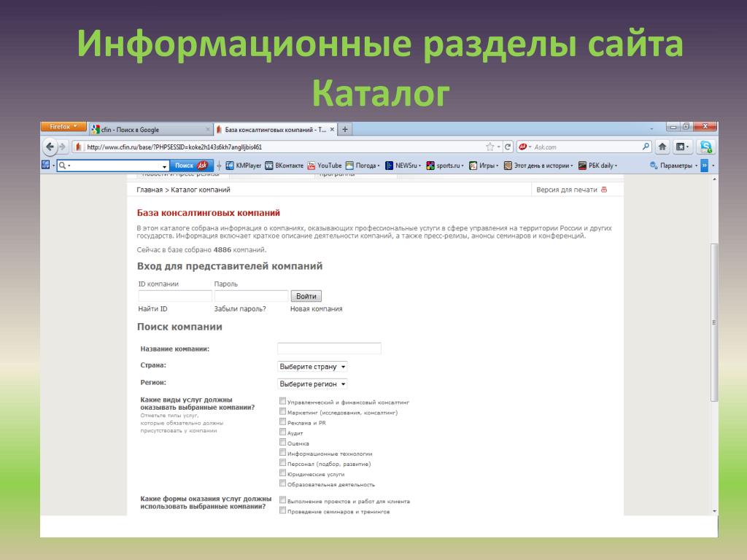Click the browser back arrow button
This screenshot has width=747, height=560.
(50, 147)
